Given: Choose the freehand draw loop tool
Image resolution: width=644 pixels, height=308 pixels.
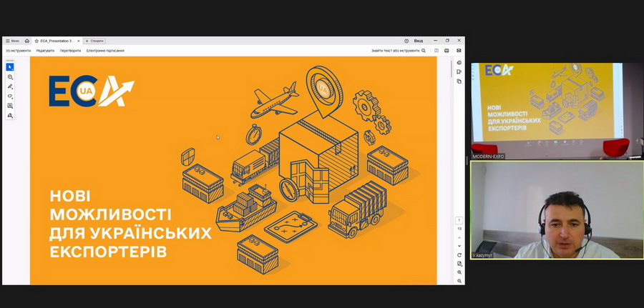Looking at the screenshot, I should tap(10, 96).
